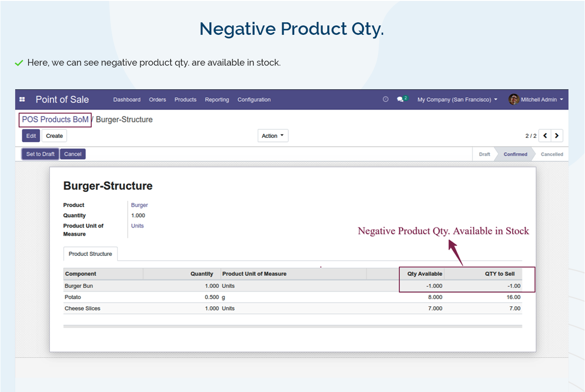This screenshot has width=585, height=392.
Task: Open the Units measure link
Action: pos(138,226)
